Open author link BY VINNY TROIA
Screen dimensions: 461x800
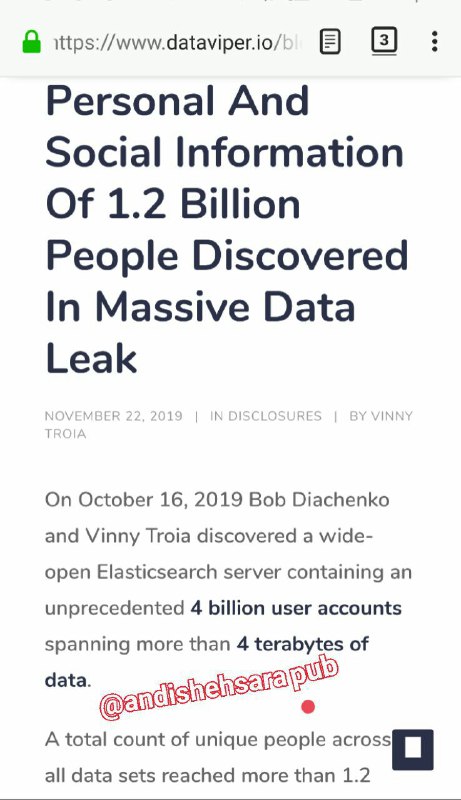tap(228, 425)
